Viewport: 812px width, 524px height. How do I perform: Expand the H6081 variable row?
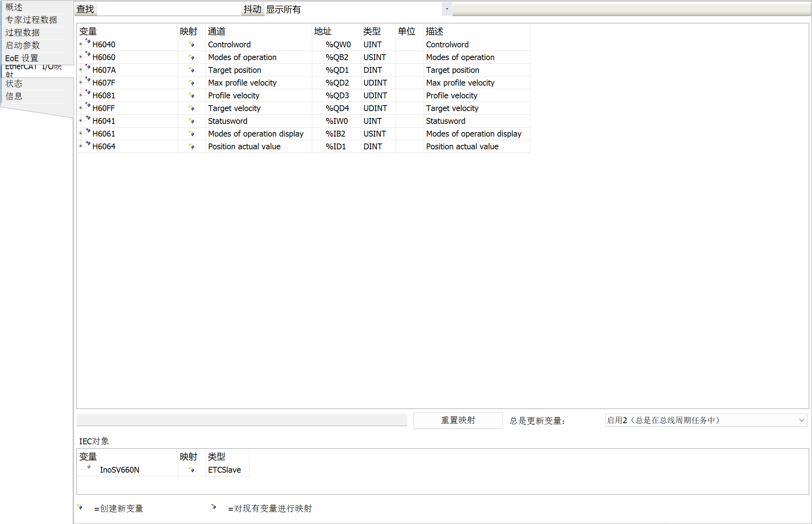coord(80,95)
